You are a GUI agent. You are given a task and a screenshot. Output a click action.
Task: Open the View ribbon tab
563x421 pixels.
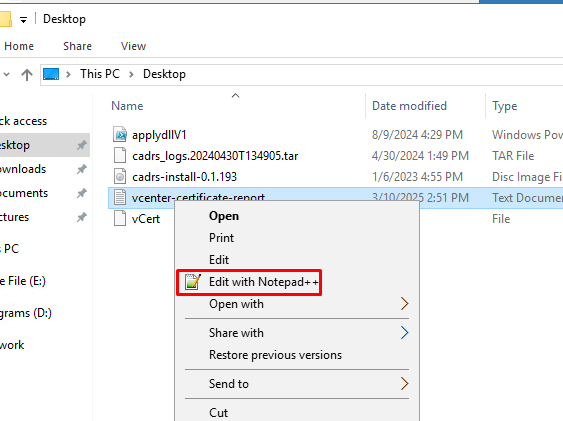134,46
